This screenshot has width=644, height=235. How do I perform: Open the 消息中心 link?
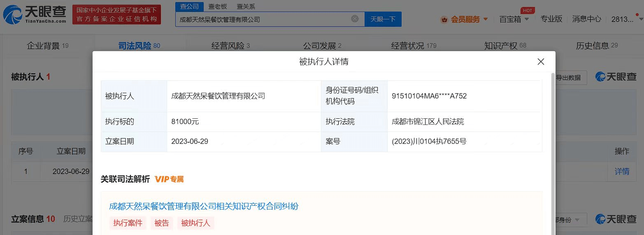point(586,19)
